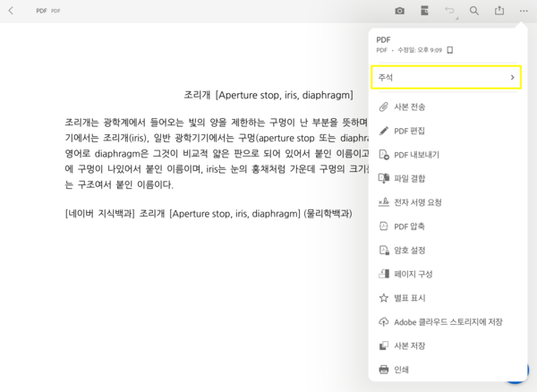Go back with the left arrow

tap(11, 11)
